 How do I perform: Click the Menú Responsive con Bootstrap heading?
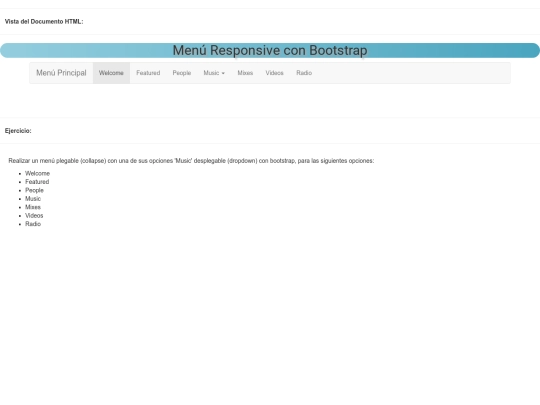tap(270, 50)
